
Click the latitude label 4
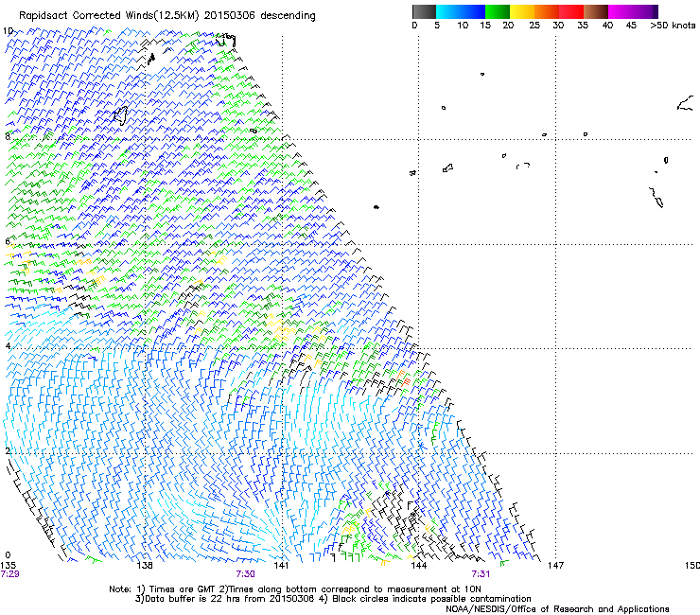tap(8, 346)
